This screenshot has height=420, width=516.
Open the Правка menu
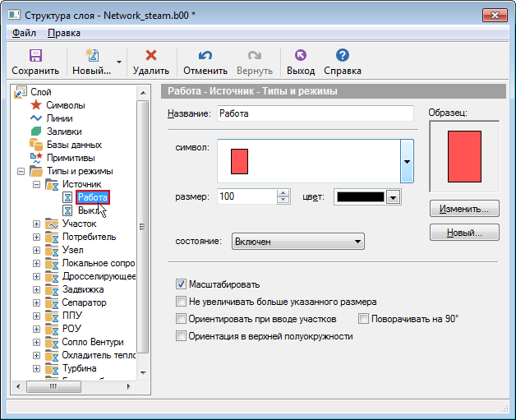64,33
